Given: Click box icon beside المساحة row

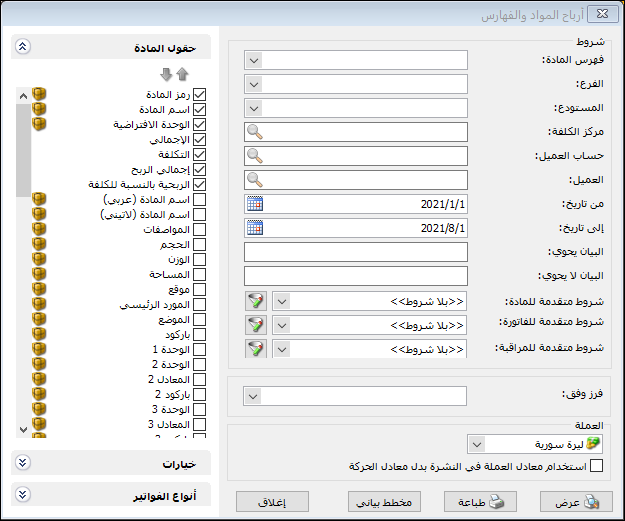Looking at the screenshot, I should [x=39, y=274].
